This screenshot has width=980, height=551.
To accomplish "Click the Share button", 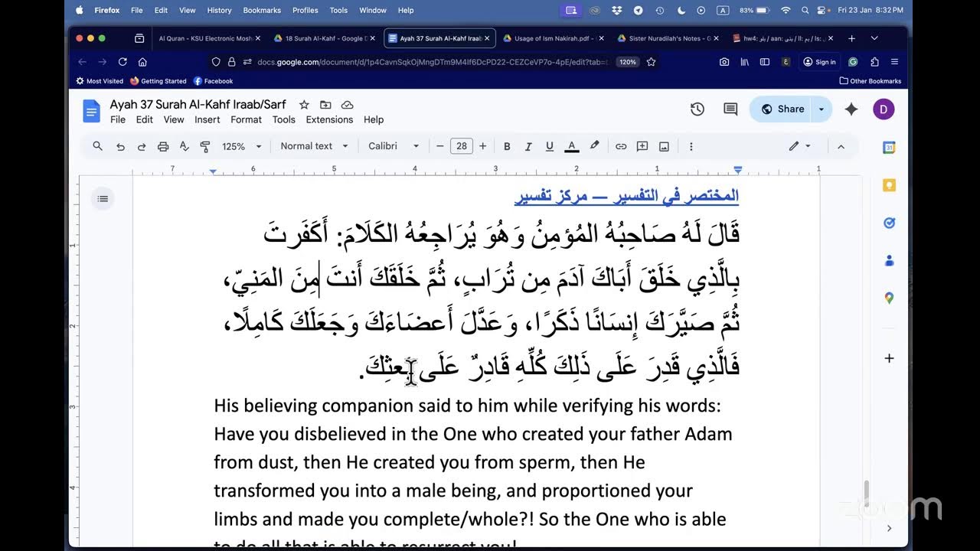I will tap(782, 109).
